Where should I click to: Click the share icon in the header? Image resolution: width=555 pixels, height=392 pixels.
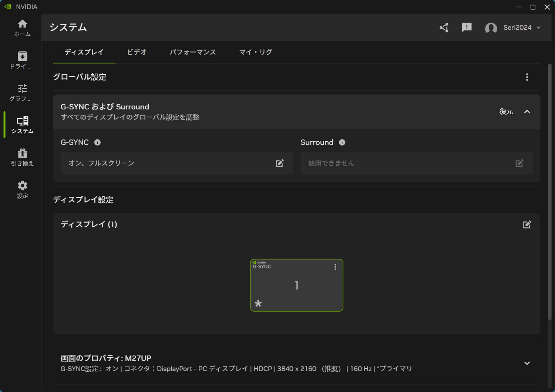444,27
